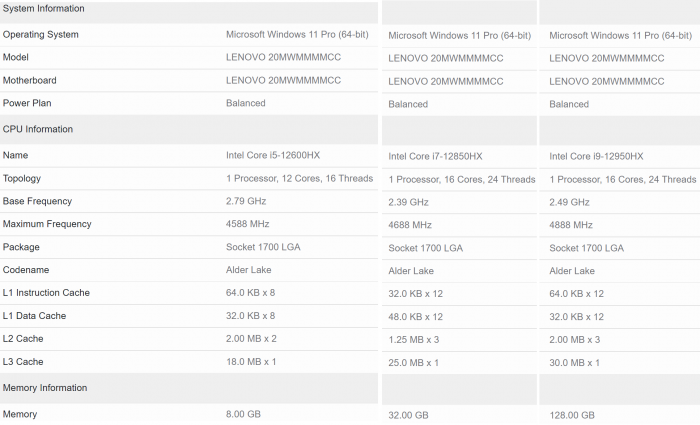Click the 4888 MHz maximum frequency value
The image size is (700, 425).
coord(571,225)
